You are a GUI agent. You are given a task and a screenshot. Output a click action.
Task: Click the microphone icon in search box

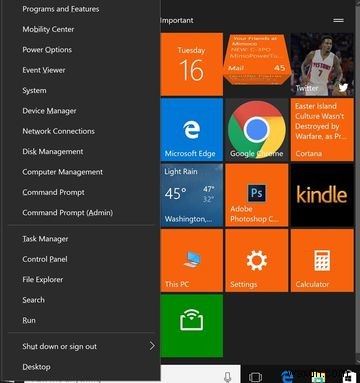point(228,376)
